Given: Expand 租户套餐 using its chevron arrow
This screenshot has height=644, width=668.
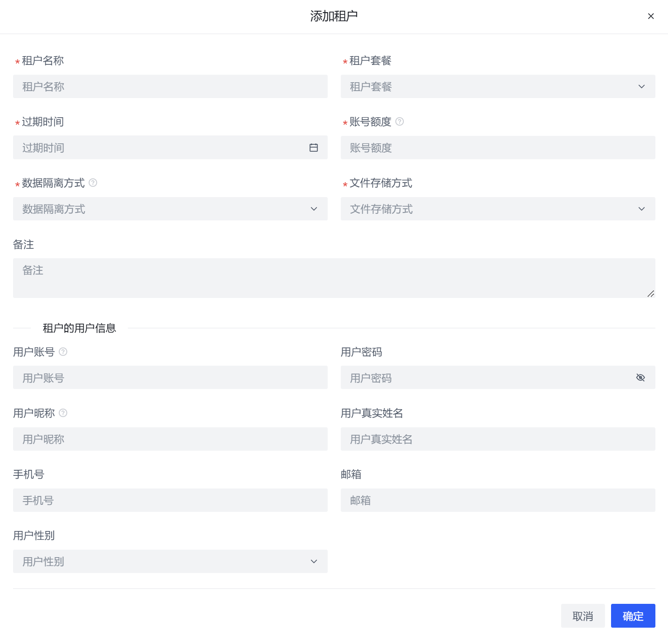Looking at the screenshot, I should click(x=641, y=86).
